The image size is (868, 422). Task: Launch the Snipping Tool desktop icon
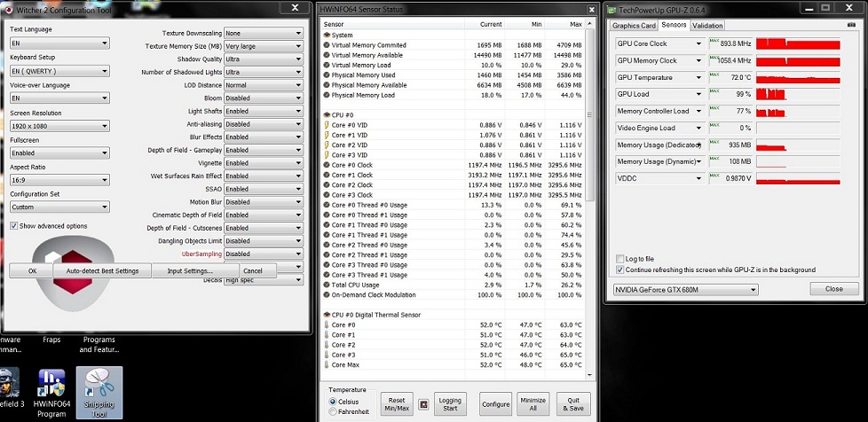click(x=99, y=392)
